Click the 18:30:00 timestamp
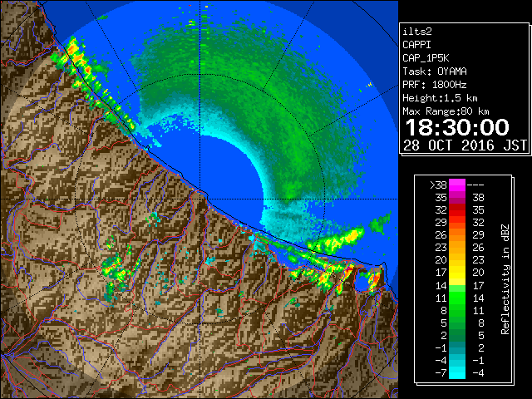532x399 pixels. coord(457,127)
